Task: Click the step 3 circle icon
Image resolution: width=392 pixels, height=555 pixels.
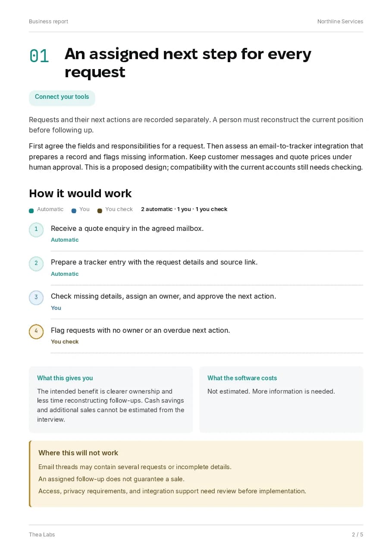Action: point(36,298)
